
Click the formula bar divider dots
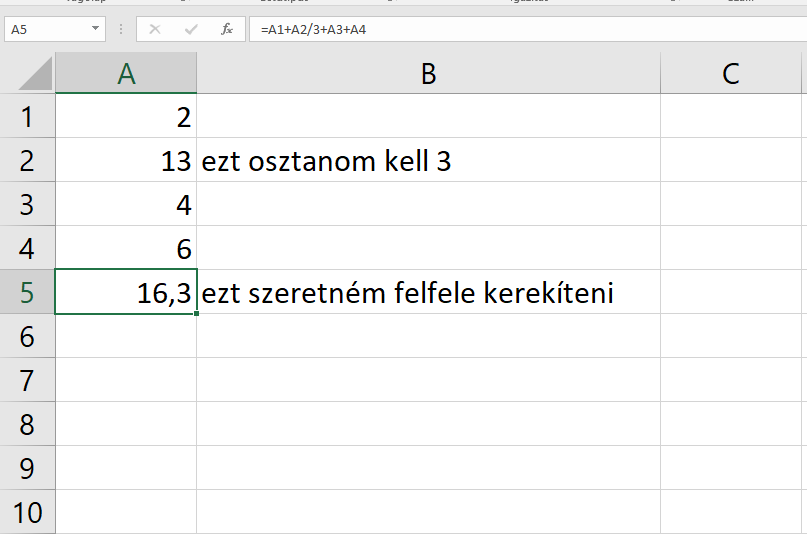click(121, 29)
